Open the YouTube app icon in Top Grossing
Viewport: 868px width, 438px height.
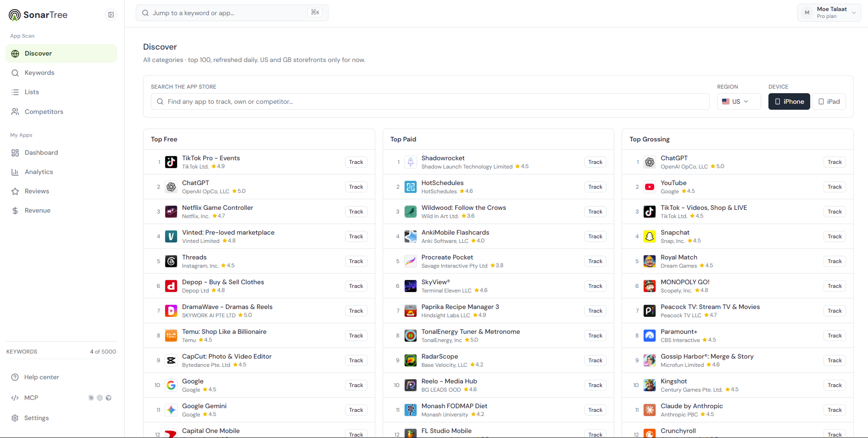650,186
